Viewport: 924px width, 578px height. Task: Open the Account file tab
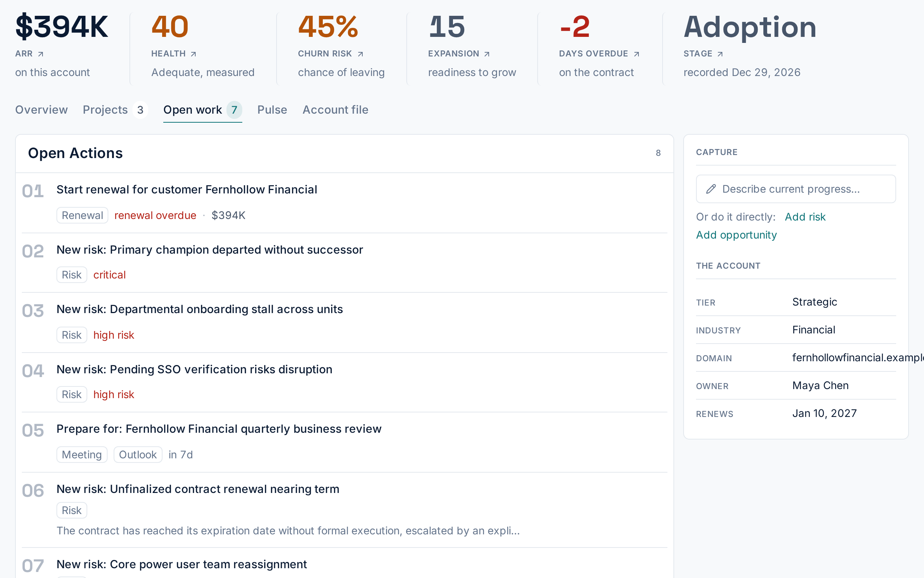(x=336, y=110)
